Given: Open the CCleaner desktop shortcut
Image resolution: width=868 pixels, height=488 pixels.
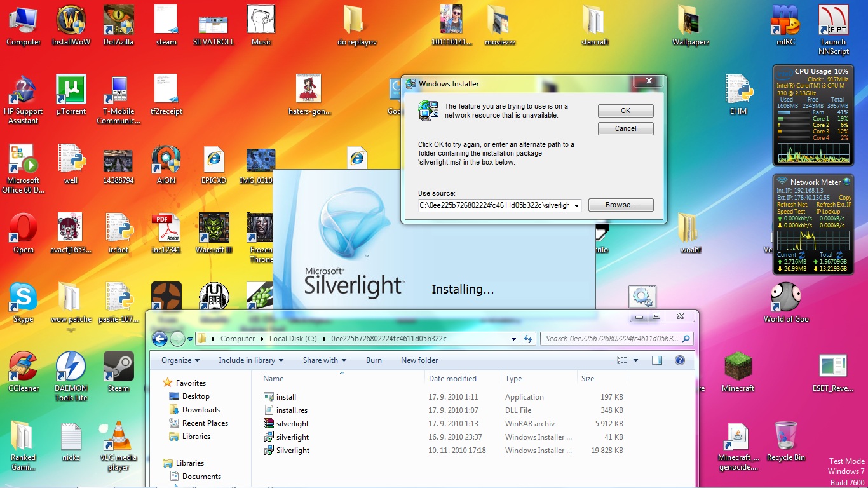Looking at the screenshot, I should [x=24, y=367].
